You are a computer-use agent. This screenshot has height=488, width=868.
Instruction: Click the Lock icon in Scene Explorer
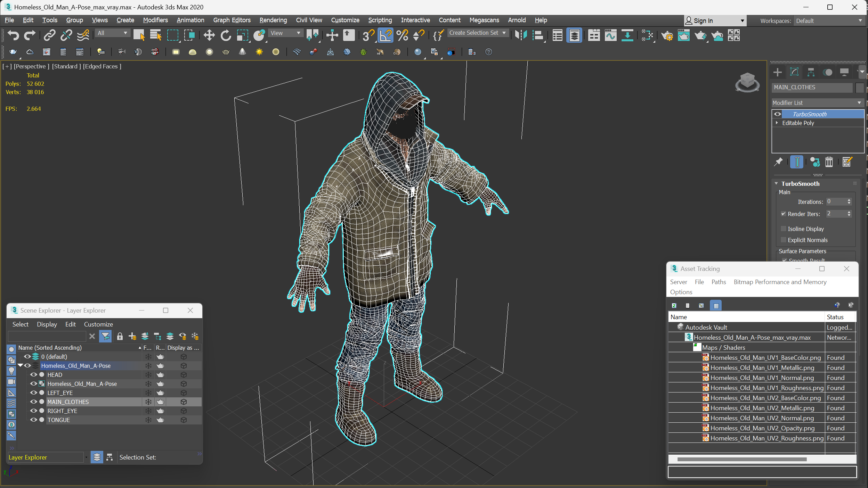[x=120, y=336]
